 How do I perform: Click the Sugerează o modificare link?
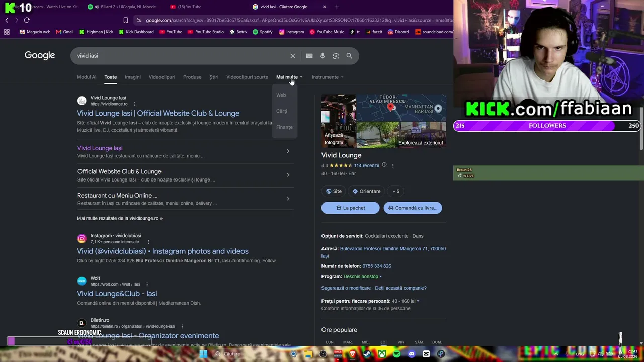click(x=346, y=288)
